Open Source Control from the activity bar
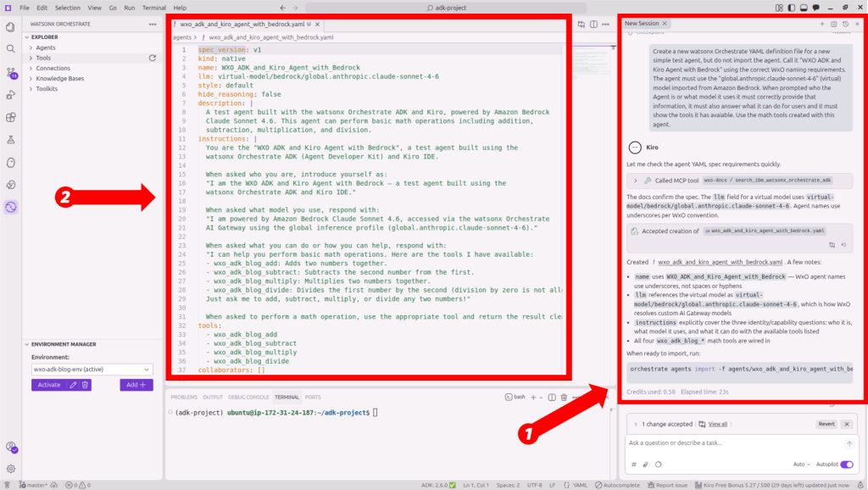This screenshot has width=868, height=490. click(9, 71)
